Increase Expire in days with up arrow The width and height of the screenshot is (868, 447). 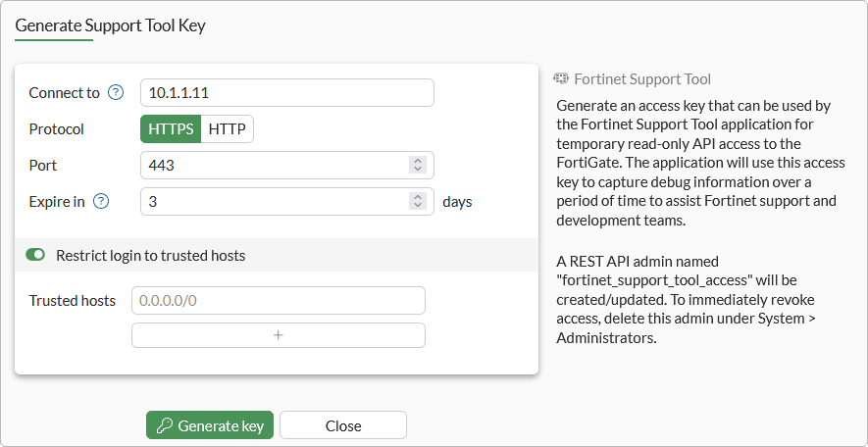pos(418,197)
